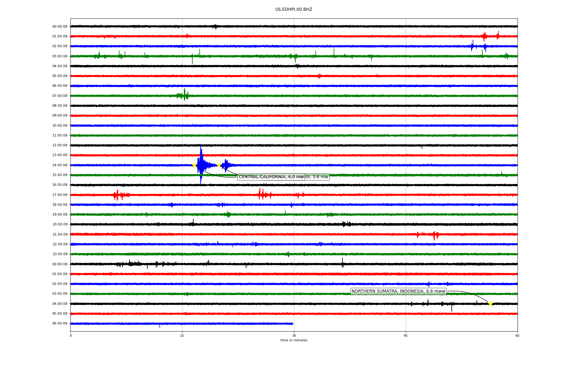Click the green burst on 07:00:08 trace

(184, 95)
